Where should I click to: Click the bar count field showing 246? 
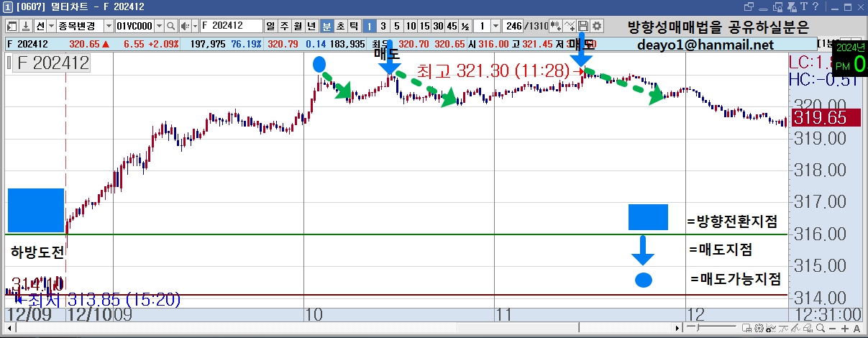tap(513, 26)
